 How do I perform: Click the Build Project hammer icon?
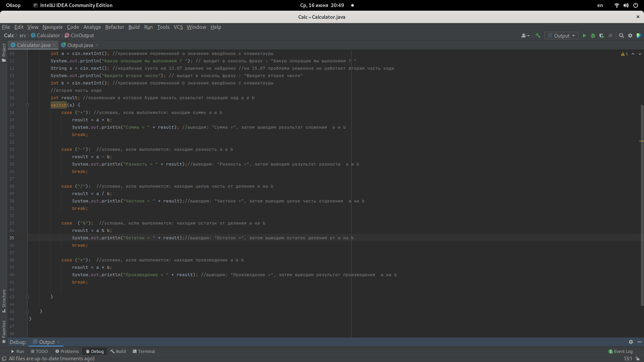[x=538, y=36]
